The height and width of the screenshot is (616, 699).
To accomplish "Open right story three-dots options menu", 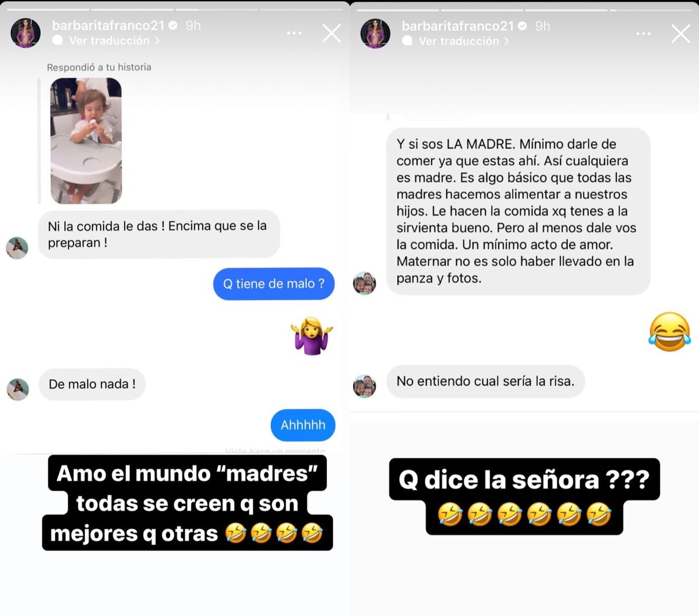I will [644, 34].
